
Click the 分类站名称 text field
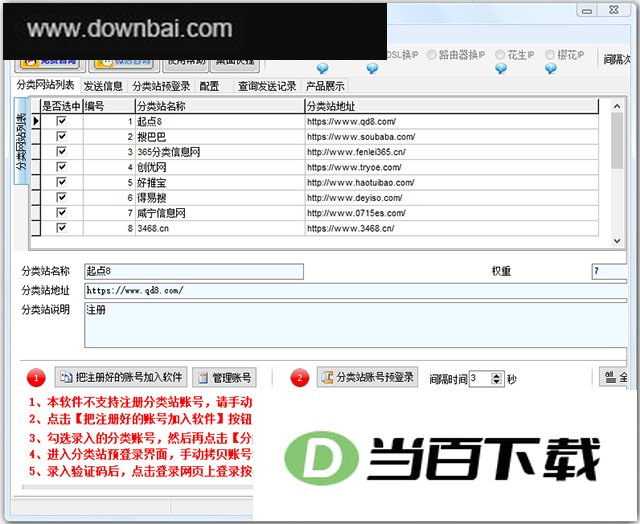194,271
